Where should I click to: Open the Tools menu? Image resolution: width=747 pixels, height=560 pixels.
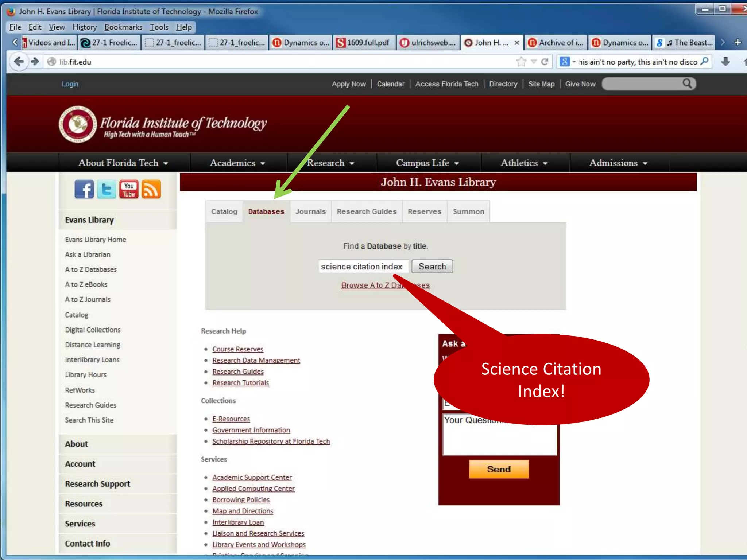(x=159, y=27)
